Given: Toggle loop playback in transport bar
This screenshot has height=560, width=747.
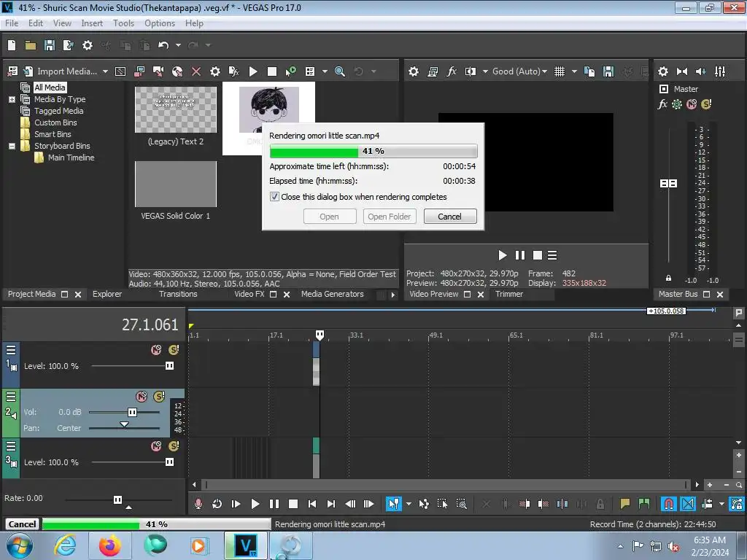Looking at the screenshot, I should pos(217,504).
